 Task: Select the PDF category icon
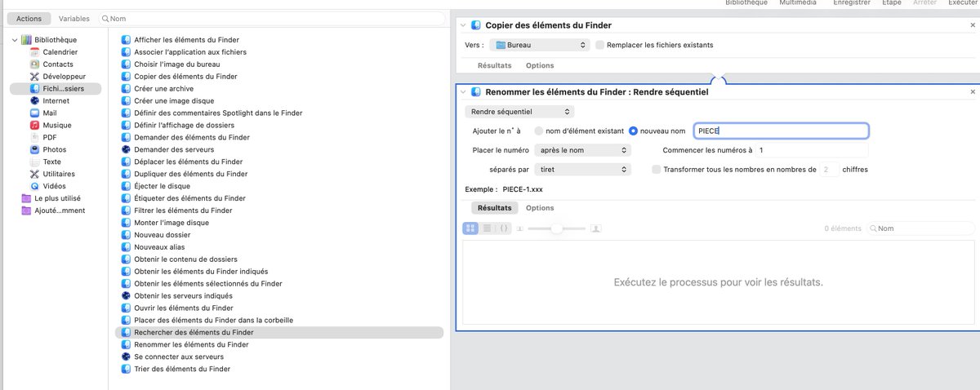tap(34, 137)
